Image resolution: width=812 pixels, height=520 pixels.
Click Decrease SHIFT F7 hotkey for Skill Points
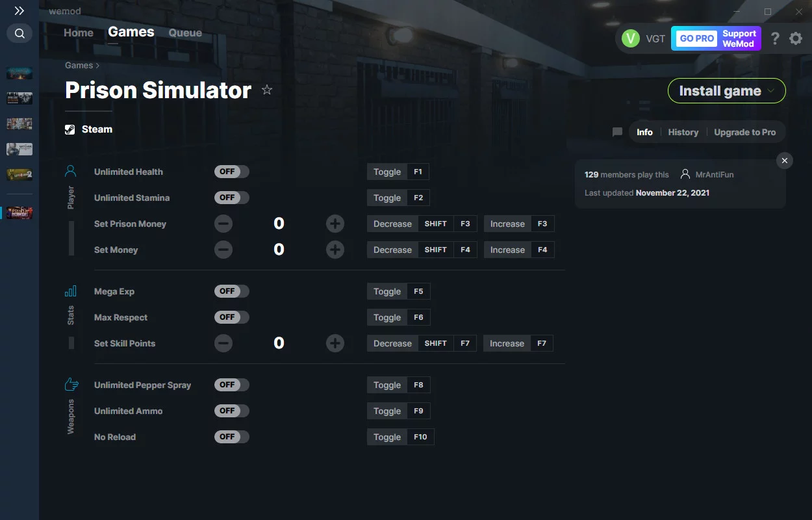tap(422, 343)
